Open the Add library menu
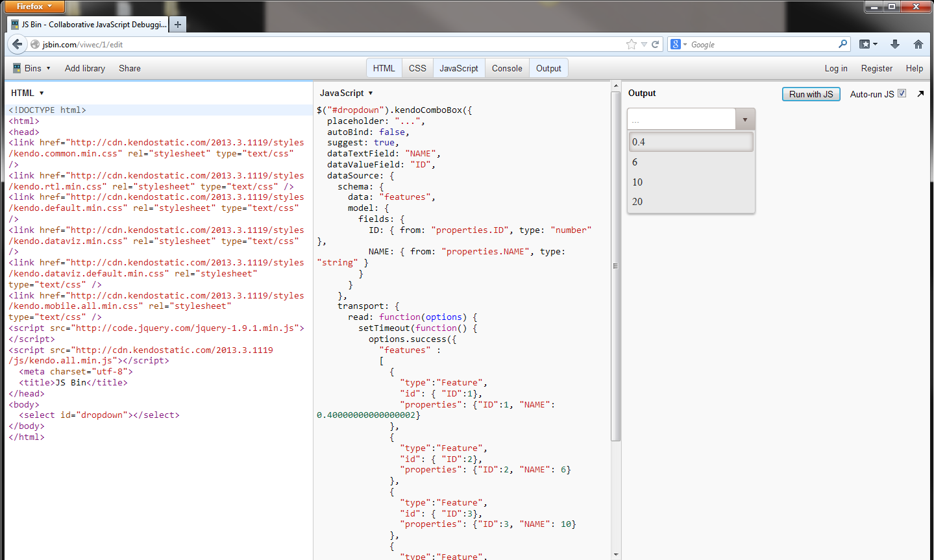The height and width of the screenshot is (560, 934). point(84,68)
